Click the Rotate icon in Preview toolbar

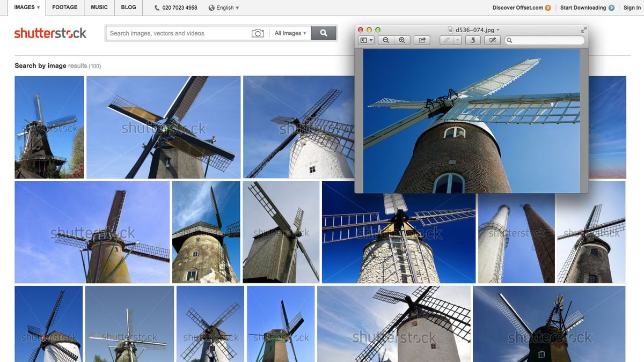click(x=473, y=40)
